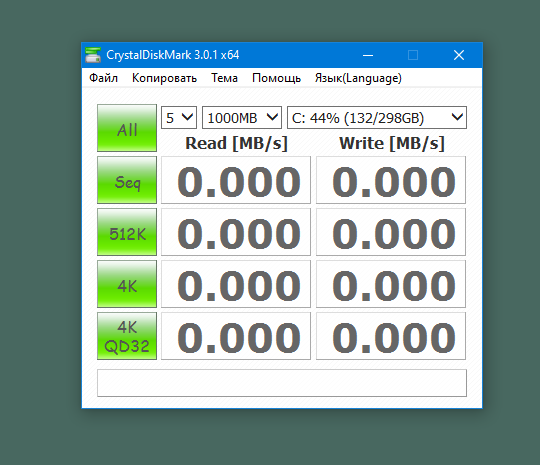The height and width of the screenshot is (465, 540).
Task: Click the empty comment field at the bottom
Action: tap(282, 383)
